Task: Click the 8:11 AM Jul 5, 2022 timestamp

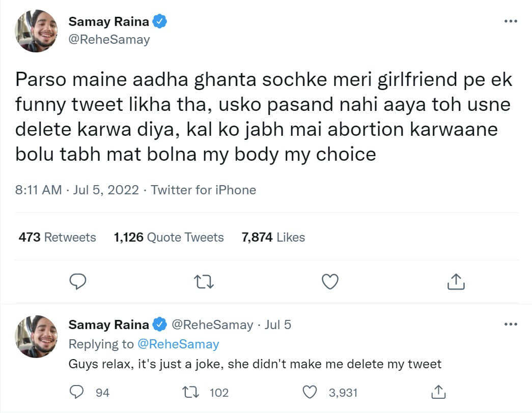Action: pos(77,190)
